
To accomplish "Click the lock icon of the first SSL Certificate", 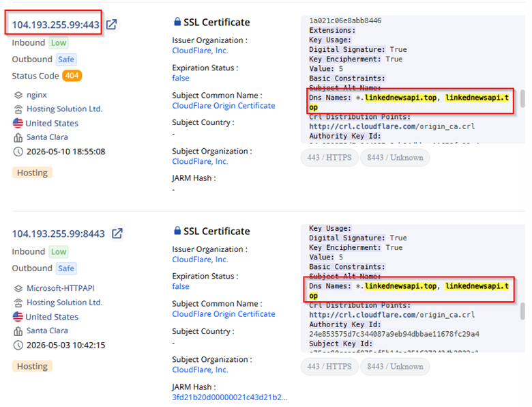I will click(177, 22).
